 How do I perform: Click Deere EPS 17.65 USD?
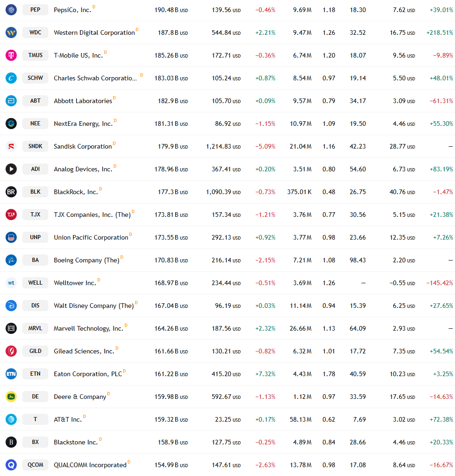402,397
